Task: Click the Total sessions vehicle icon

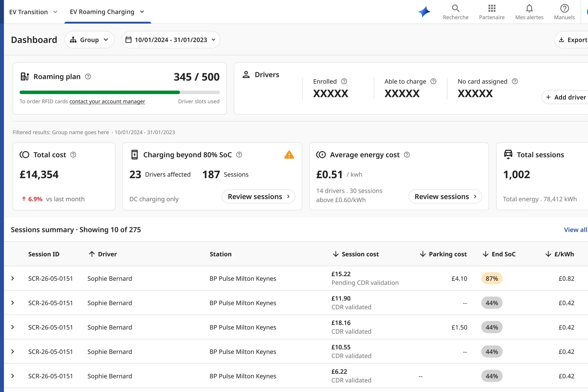Action: point(508,155)
